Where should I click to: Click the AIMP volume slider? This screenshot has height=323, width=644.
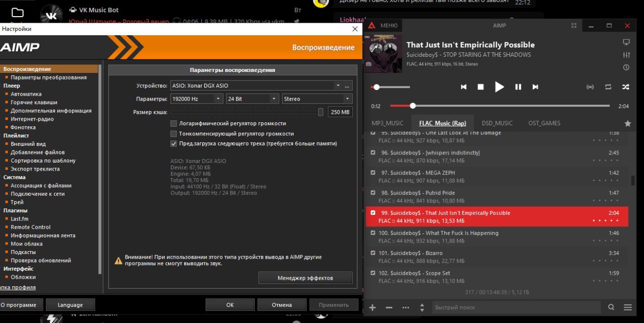(390, 87)
